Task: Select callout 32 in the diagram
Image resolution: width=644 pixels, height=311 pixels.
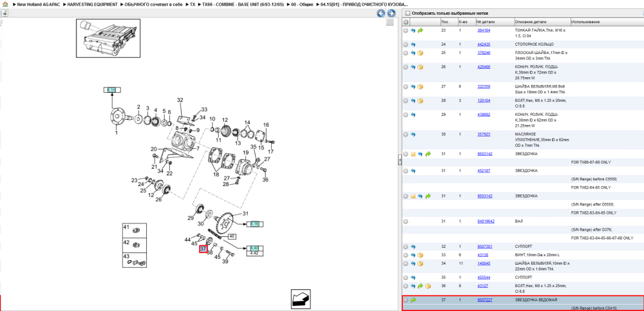Action: (180, 100)
